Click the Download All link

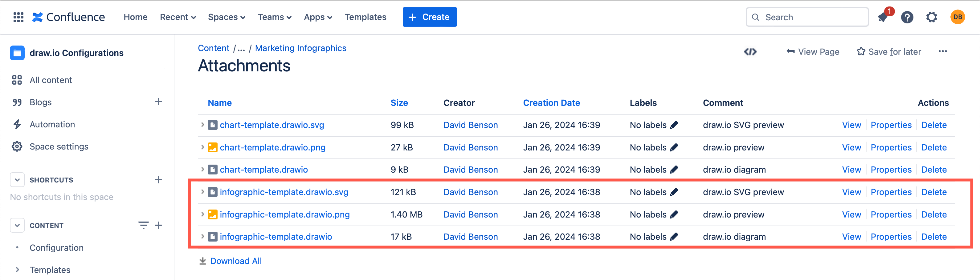235,261
